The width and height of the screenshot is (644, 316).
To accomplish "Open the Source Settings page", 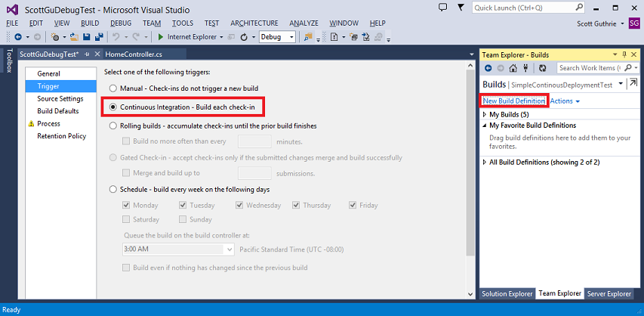I will [x=61, y=99].
